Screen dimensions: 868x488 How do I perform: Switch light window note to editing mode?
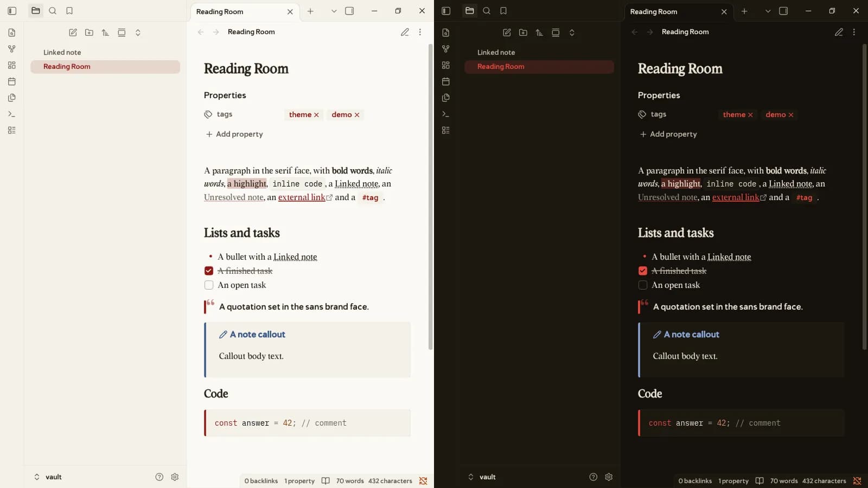pyautogui.click(x=405, y=32)
